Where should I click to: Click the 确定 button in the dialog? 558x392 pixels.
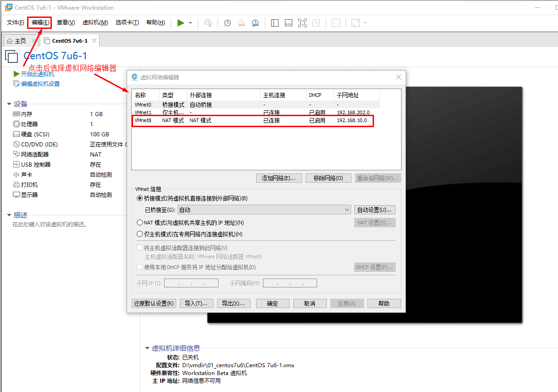pyautogui.click(x=273, y=303)
